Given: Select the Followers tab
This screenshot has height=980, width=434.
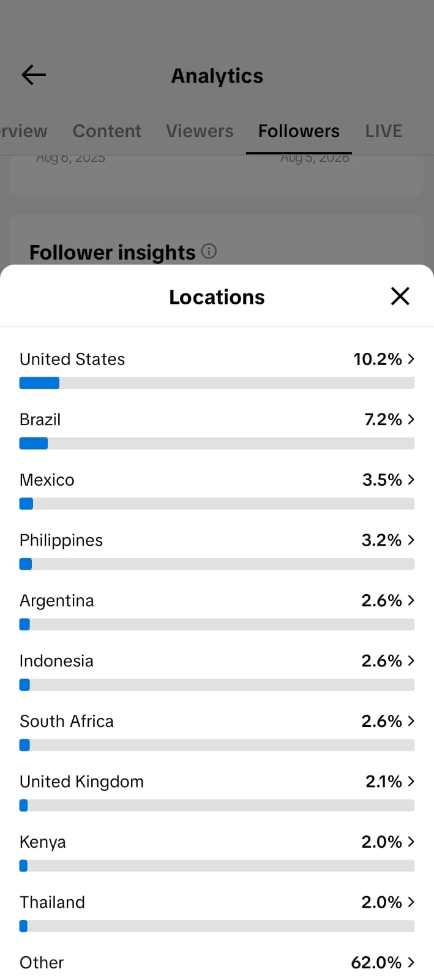Looking at the screenshot, I should pyautogui.click(x=299, y=131).
